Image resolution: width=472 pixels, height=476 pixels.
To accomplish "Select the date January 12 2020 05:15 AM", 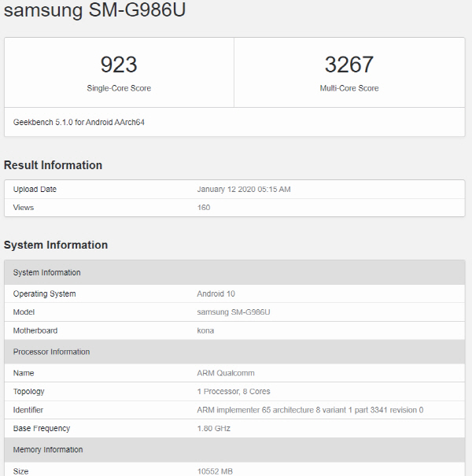I will (244, 189).
